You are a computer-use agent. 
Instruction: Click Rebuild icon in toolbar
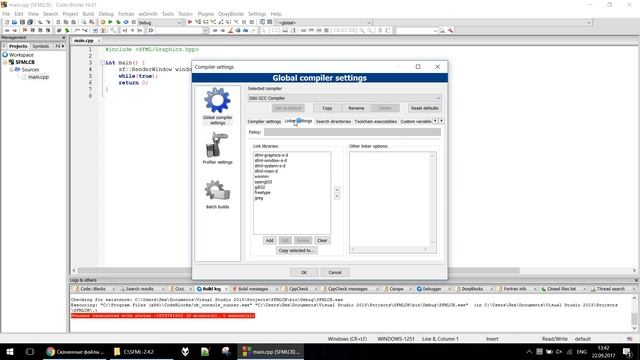point(126,22)
